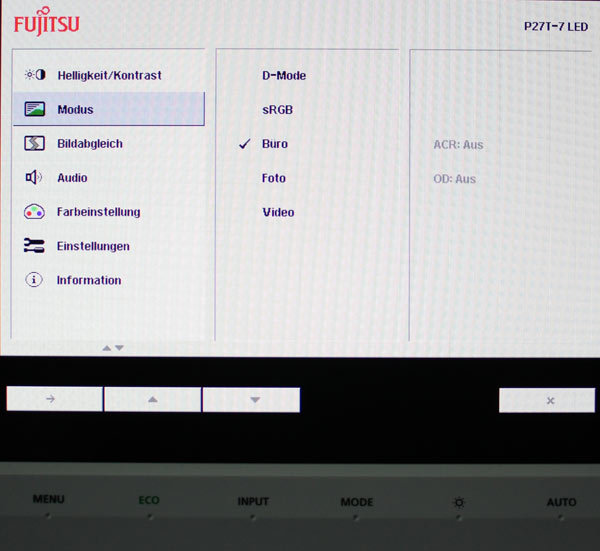Viewport: 600px width, 551px height.
Task: Click the down-arrow navigation button
Action: point(251,400)
